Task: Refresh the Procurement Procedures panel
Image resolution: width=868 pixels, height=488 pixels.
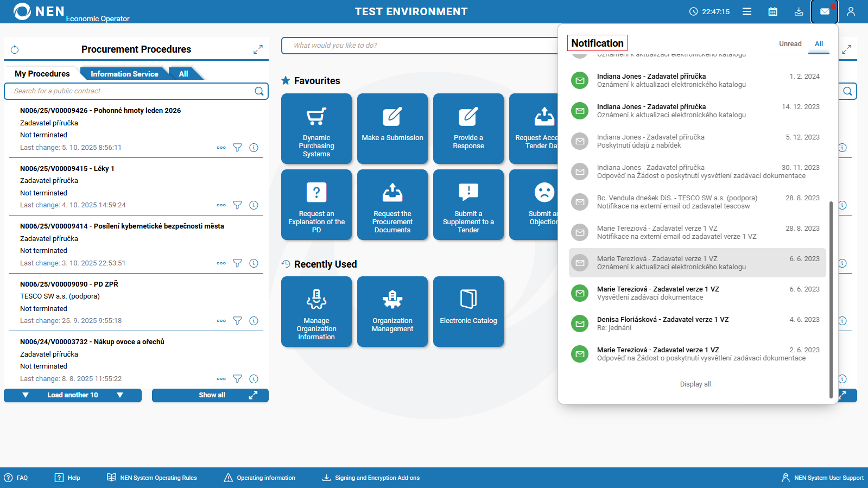Action: [x=15, y=49]
